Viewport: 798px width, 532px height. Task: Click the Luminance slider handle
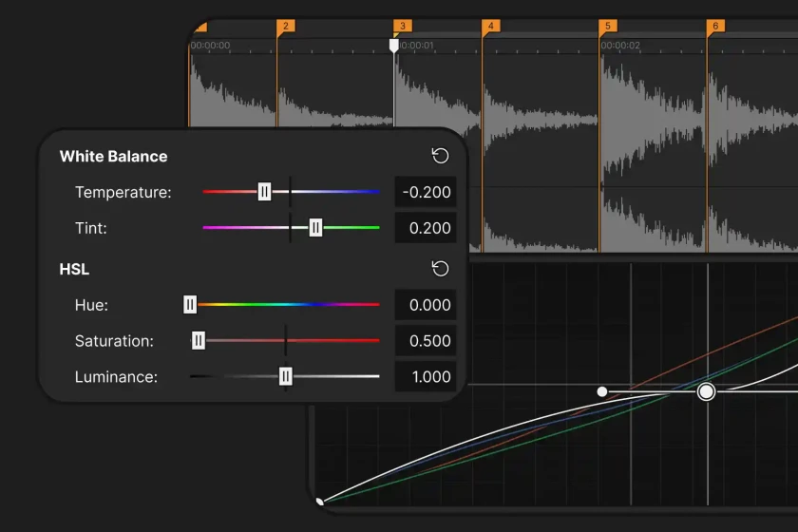pos(286,376)
